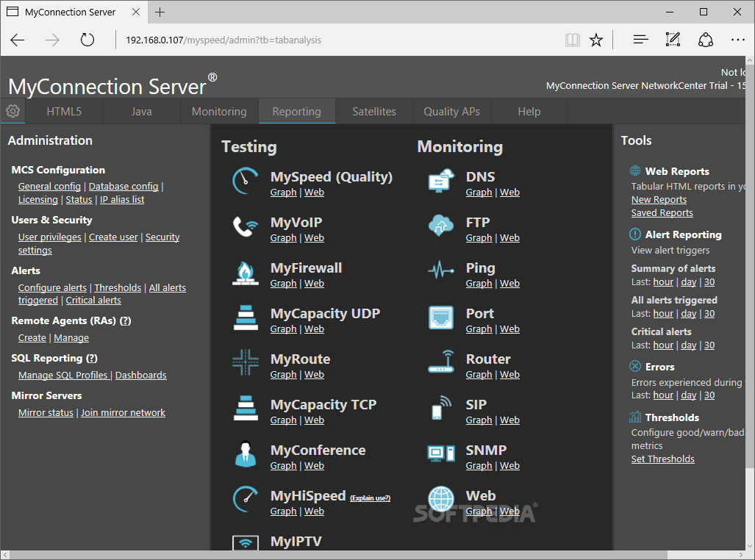Open the User privileges link
Screen dimensions: 755x560
tap(49, 237)
